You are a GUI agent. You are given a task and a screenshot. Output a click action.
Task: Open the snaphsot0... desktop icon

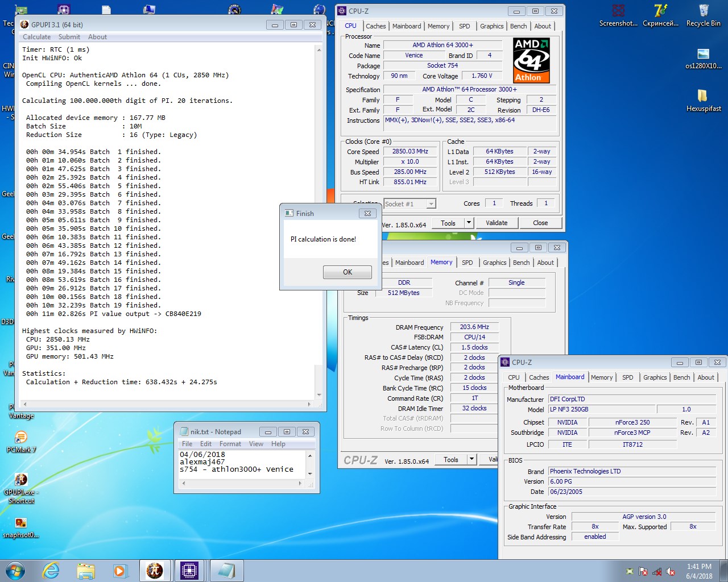coord(21,527)
